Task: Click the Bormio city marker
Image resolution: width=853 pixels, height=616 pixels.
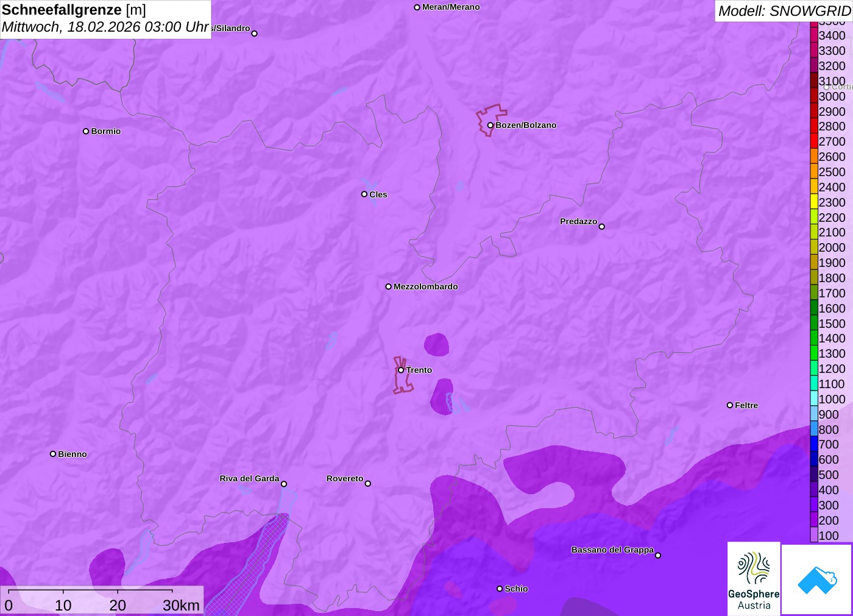Action: pyautogui.click(x=86, y=131)
